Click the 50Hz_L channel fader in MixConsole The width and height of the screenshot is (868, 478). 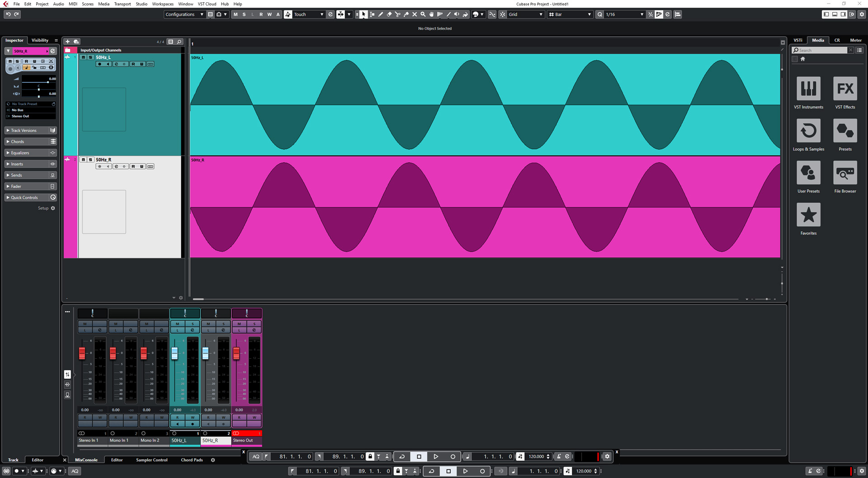[175, 353]
